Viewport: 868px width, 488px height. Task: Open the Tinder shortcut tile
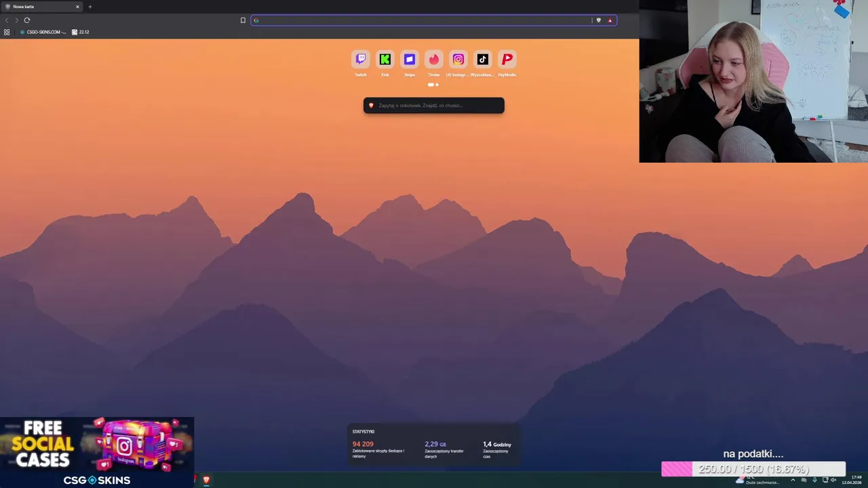434,60
